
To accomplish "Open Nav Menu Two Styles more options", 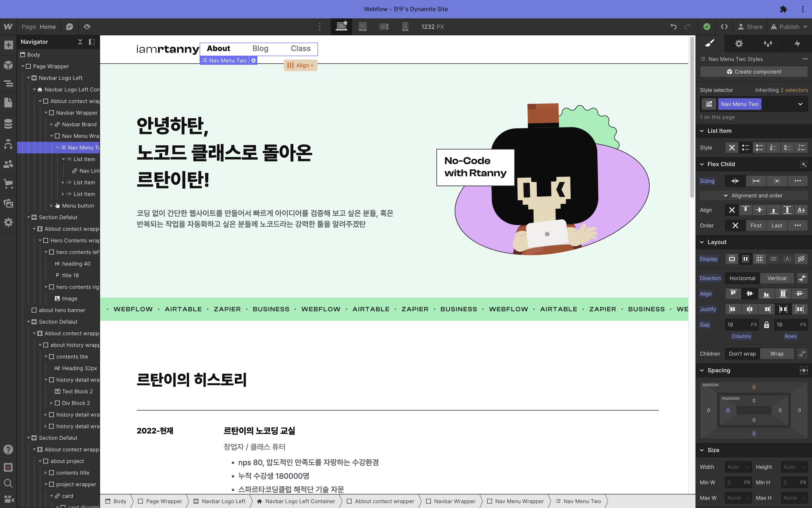I will click(805, 59).
